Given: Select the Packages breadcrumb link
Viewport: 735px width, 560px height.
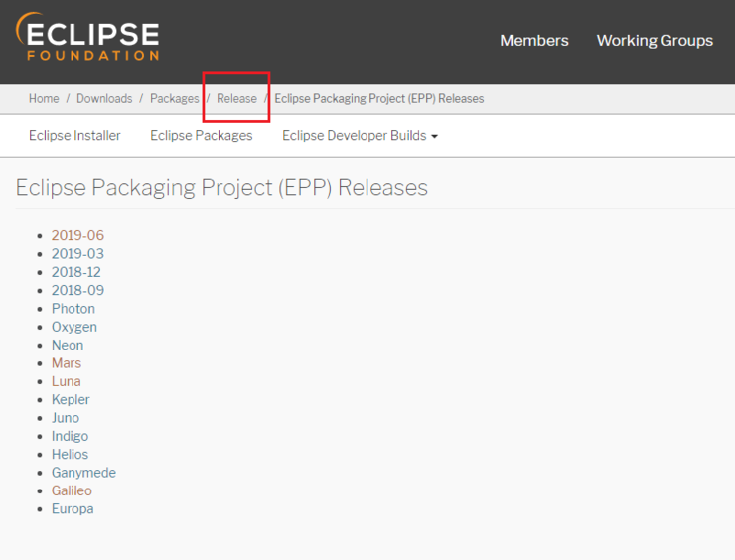Looking at the screenshot, I should point(175,99).
